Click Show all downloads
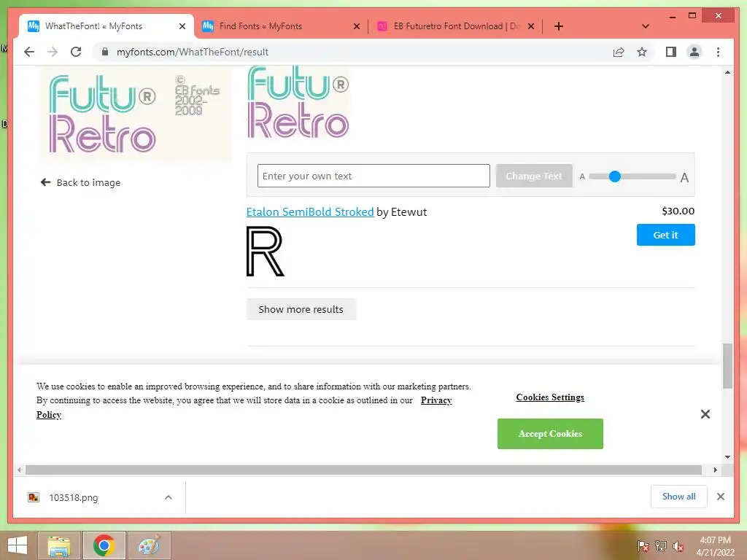 tap(679, 497)
